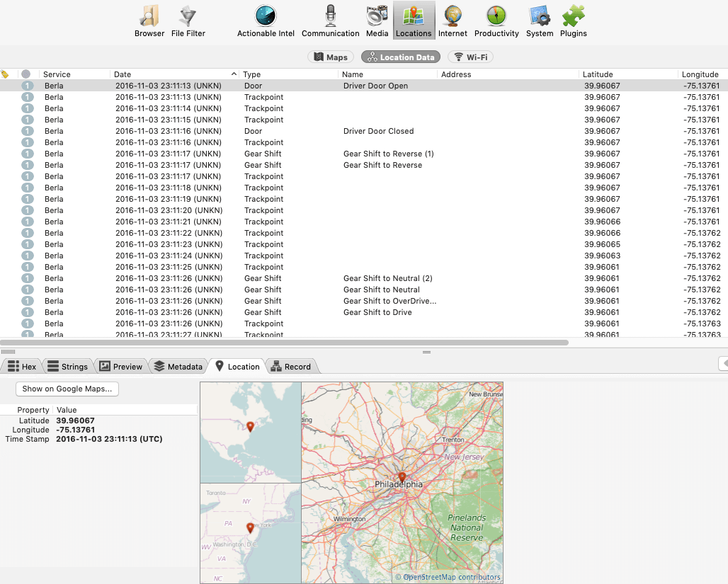Image resolution: width=728 pixels, height=584 pixels.
Task: Click Show on Google Maps button
Action: pos(67,389)
